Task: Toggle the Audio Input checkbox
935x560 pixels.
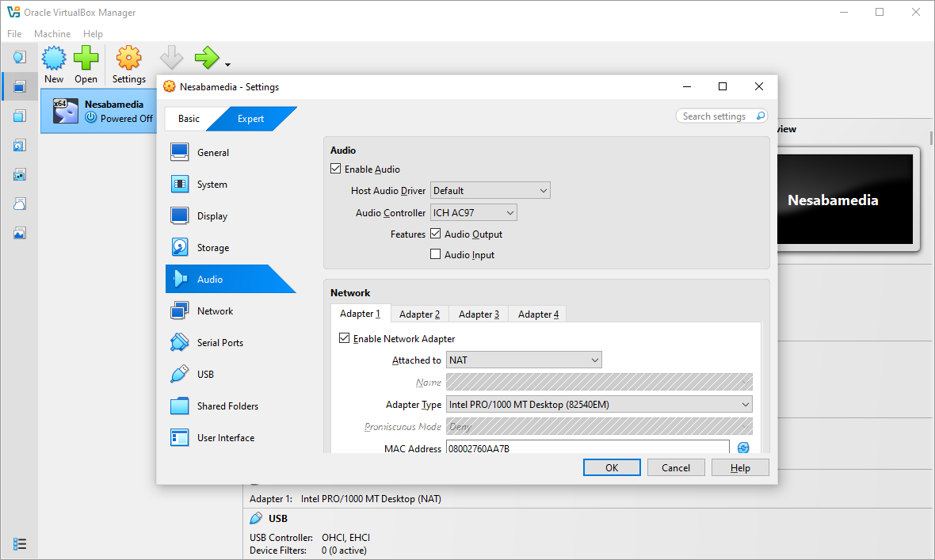Action: (x=435, y=254)
